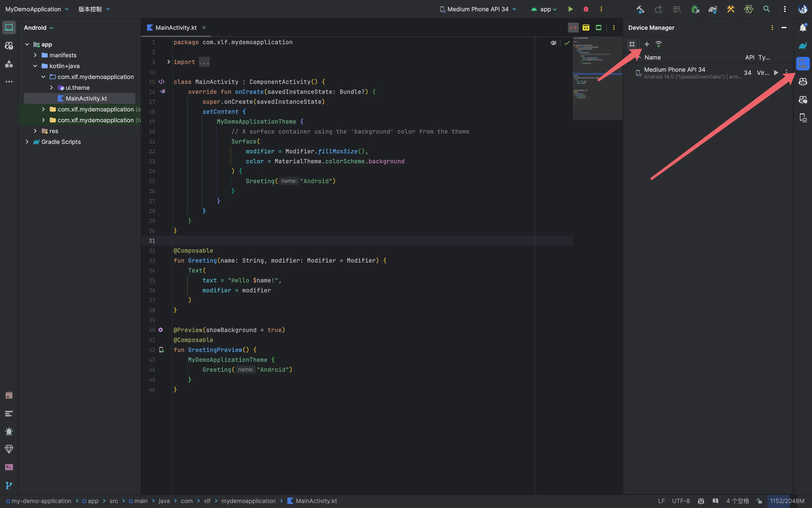The image size is (812, 508).
Task: Open Medium Phone API 34 device selector
Action: pos(478,9)
